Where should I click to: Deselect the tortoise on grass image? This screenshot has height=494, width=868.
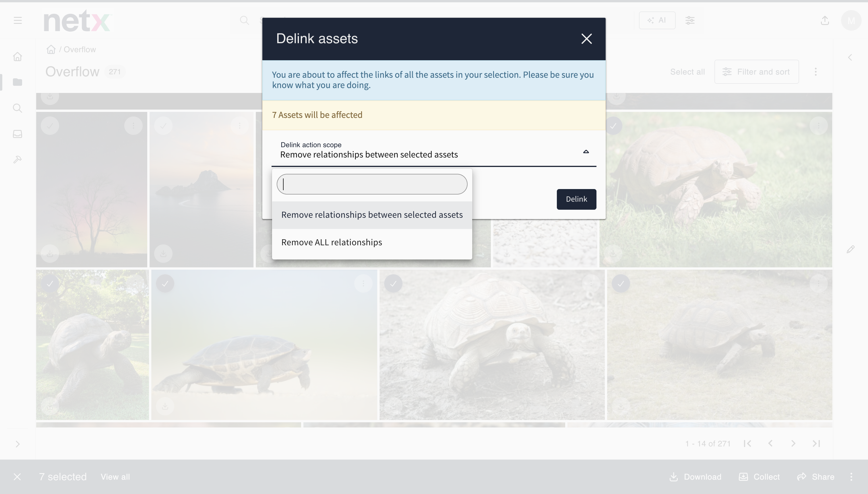pos(613,126)
